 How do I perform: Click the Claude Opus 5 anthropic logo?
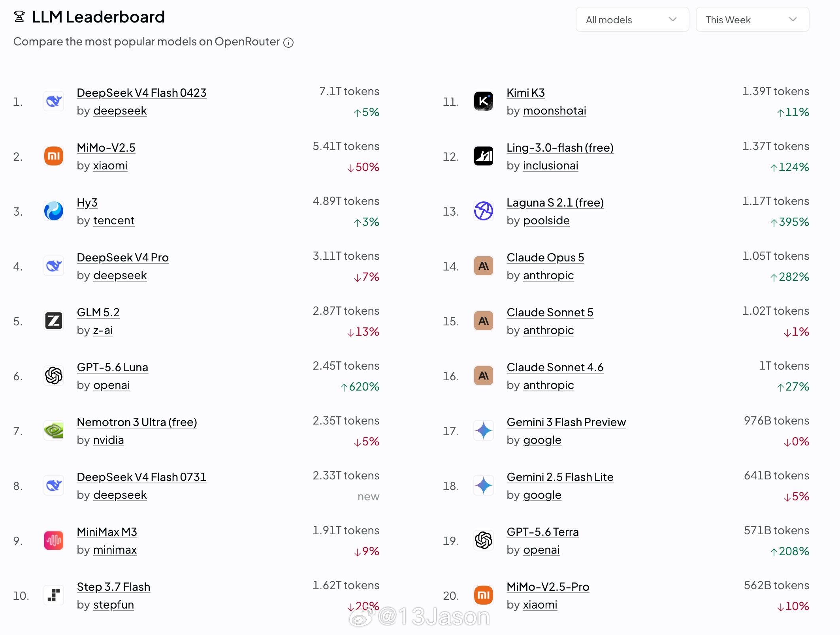point(483,266)
